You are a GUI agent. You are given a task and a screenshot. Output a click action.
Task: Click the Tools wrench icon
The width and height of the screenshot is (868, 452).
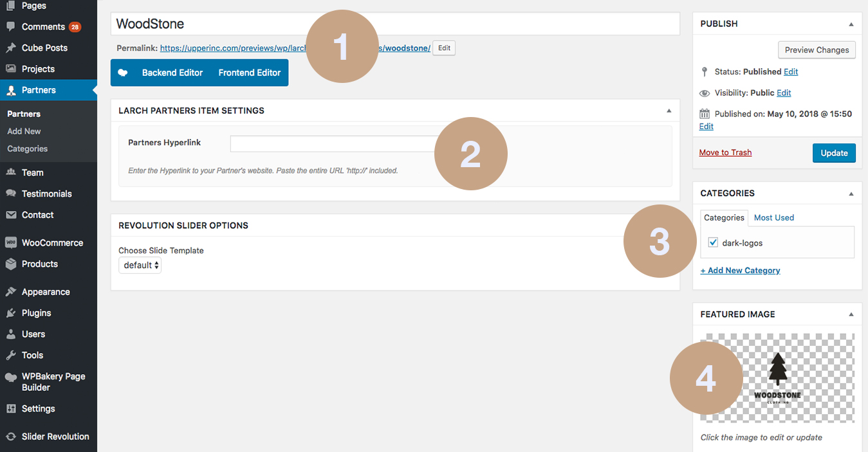click(11, 356)
